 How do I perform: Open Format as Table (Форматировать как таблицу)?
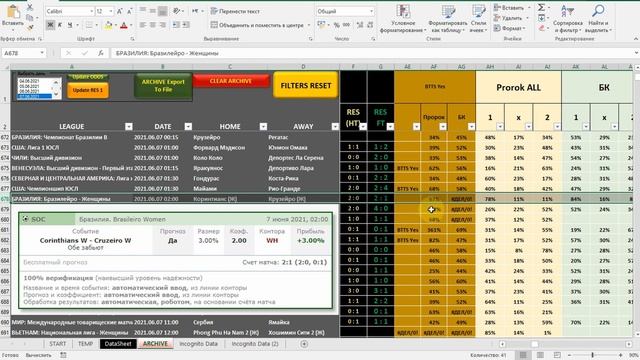click(447, 19)
